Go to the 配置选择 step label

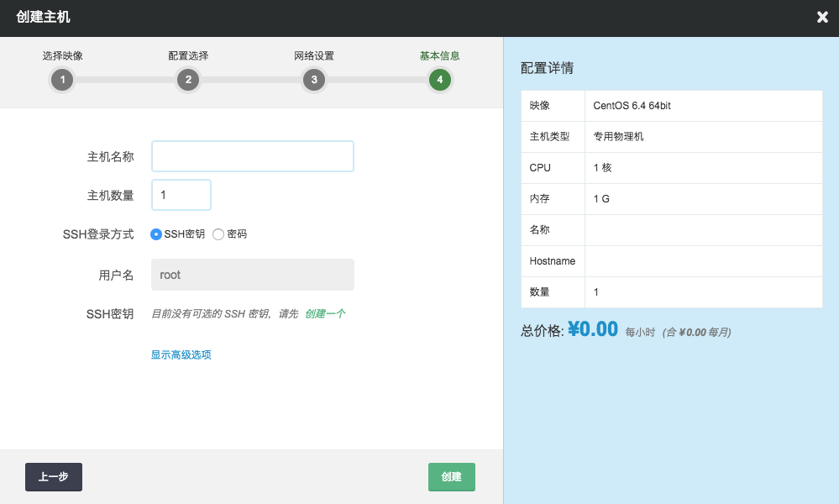(x=188, y=56)
